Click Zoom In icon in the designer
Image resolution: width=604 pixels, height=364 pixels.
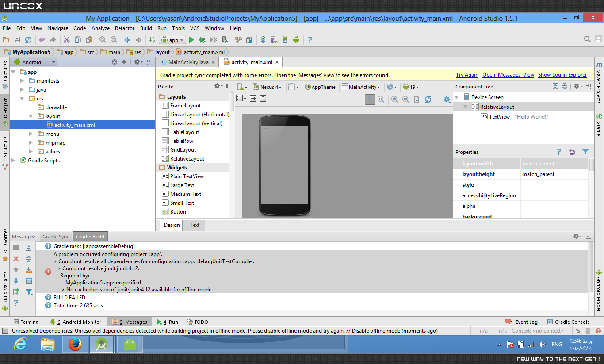[394, 100]
